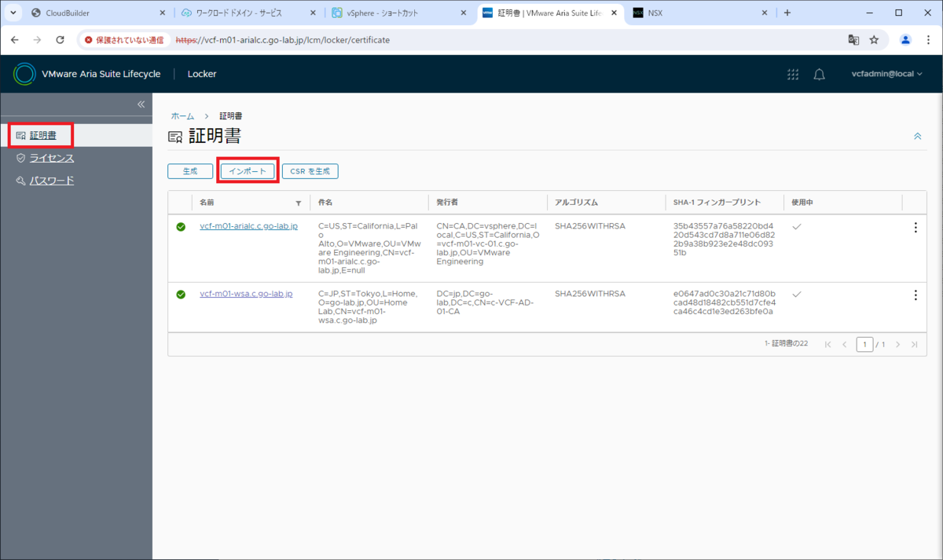This screenshot has height=560, width=943.
Task: Click the アルゴリズム column header
Action: point(577,203)
